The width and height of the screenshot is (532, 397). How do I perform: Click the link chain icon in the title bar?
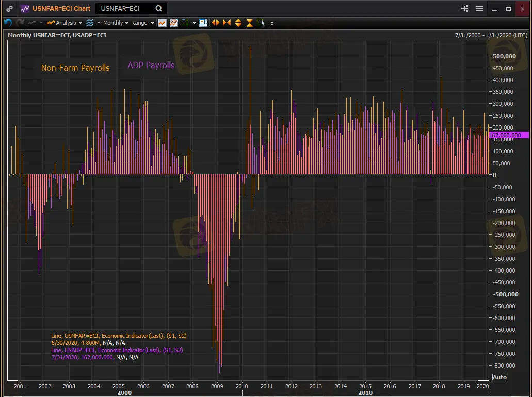(9, 9)
